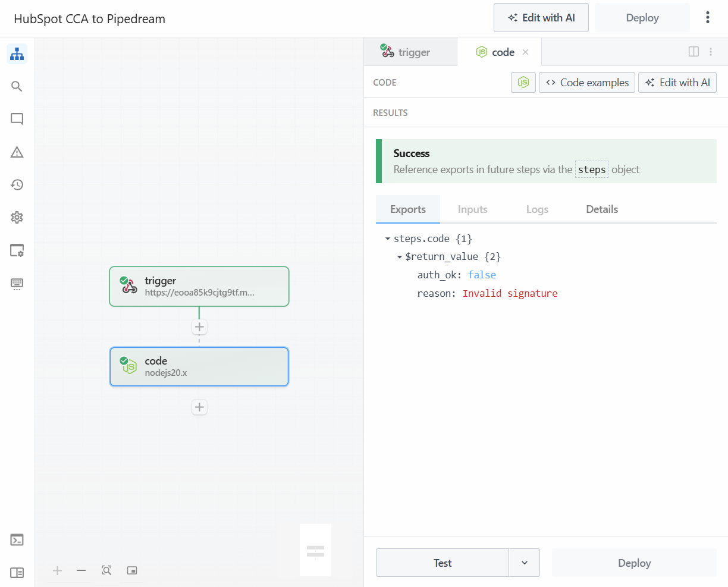Toggle the split editor view icon
Viewport: 728px width, 587px height.
694,52
